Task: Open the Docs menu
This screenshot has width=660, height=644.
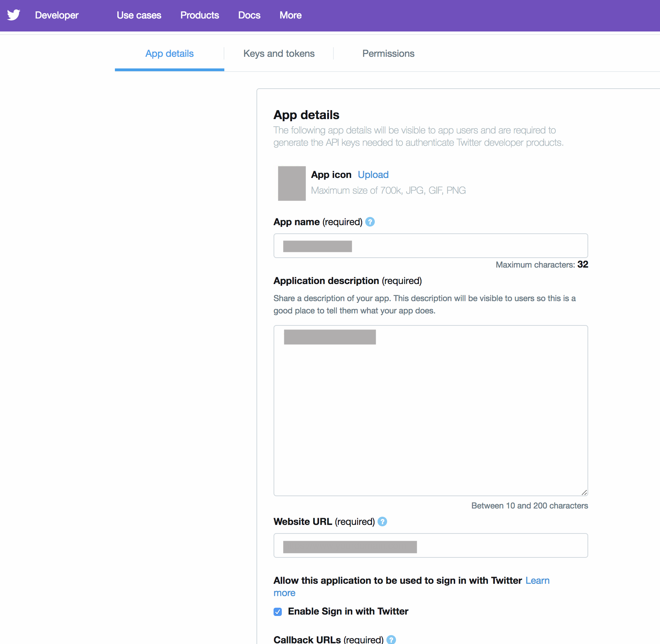Action: tap(249, 15)
